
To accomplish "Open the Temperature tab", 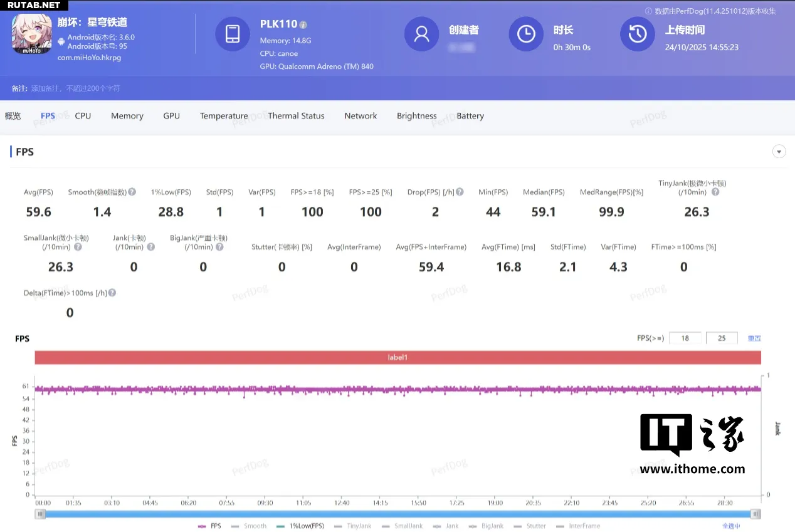I will pos(224,116).
